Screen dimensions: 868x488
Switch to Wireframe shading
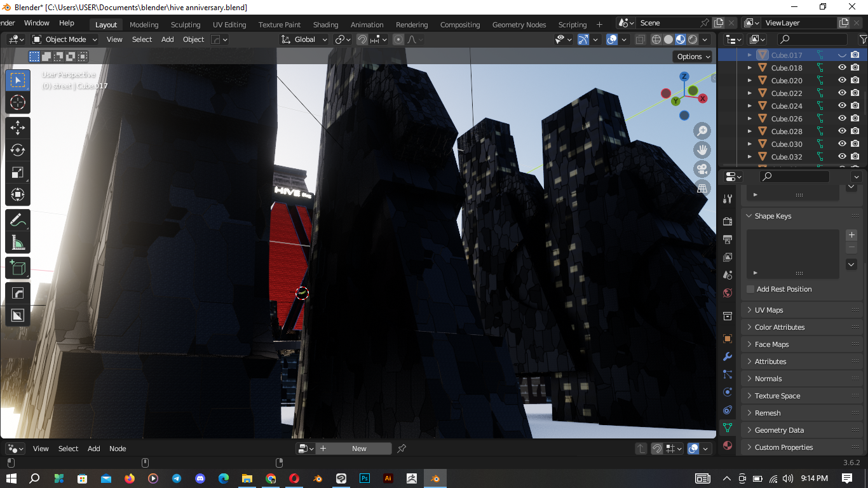pos(656,39)
